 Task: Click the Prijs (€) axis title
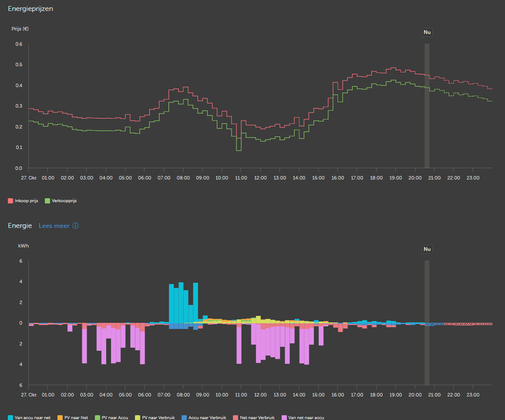tap(20, 28)
